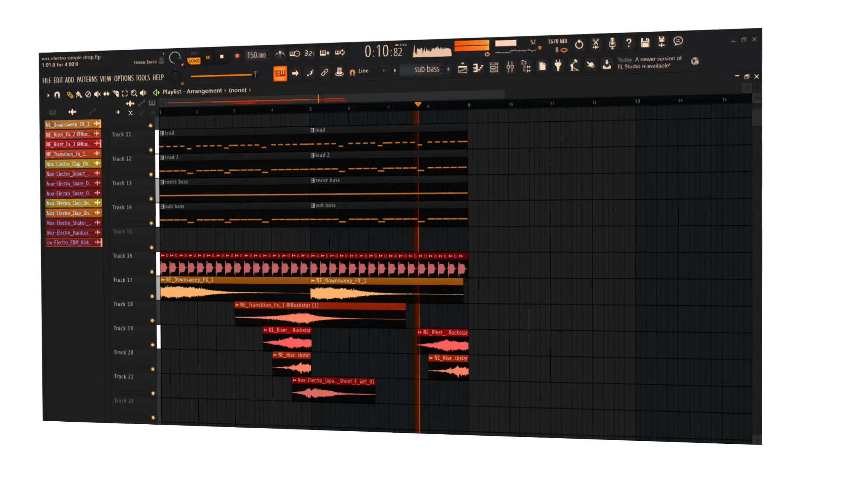The height and width of the screenshot is (481, 868).
Task: Open the newer version available news
Action: tap(650, 62)
